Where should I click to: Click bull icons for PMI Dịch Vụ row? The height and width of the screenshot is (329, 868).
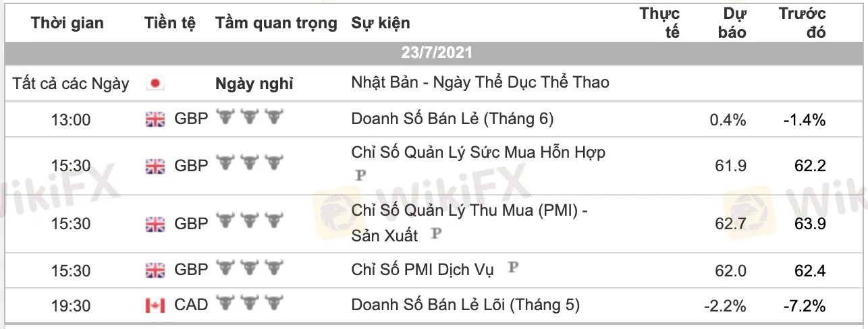249,270
